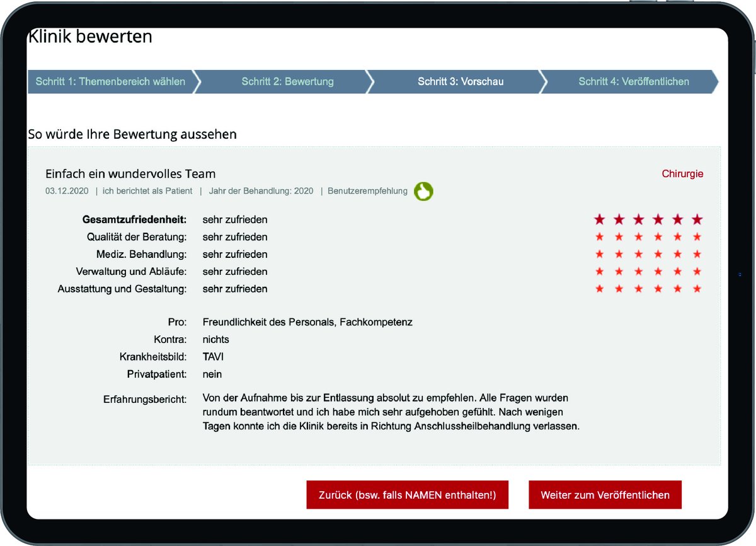Click the Klinik bewerten page heading

90,37
